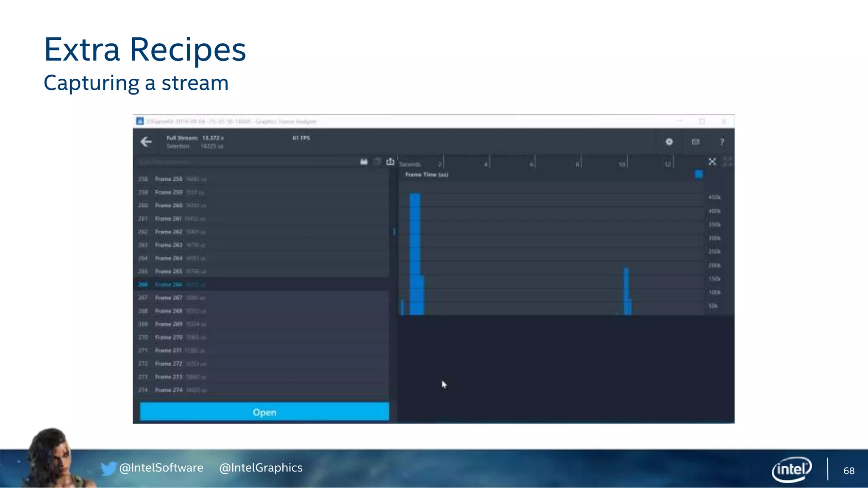This screenshot has width=868, height=488.
Task: Select Frame 258 in the list
Action: tap(261, 179)
